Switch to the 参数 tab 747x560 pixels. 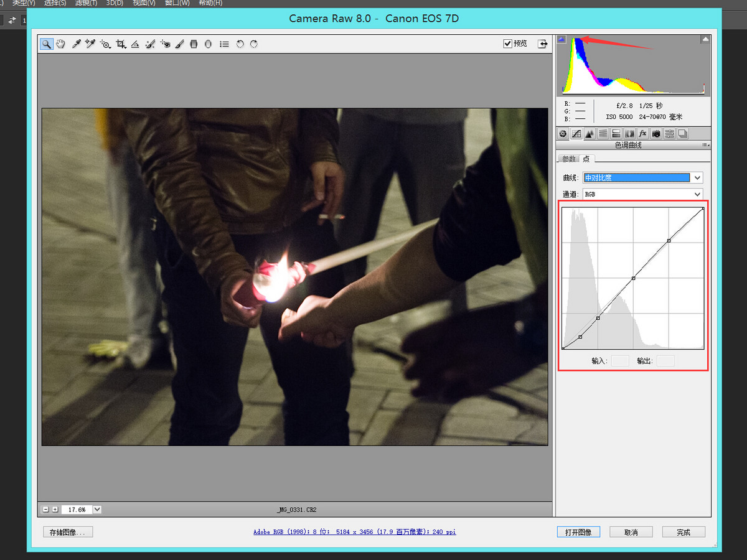(x=568, y=159)
